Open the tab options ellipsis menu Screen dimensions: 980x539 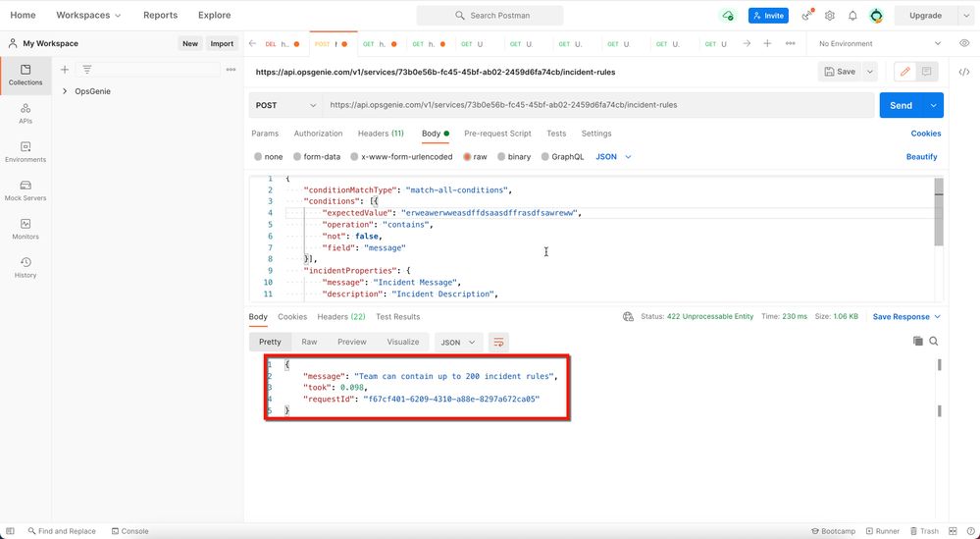(790, 44)
